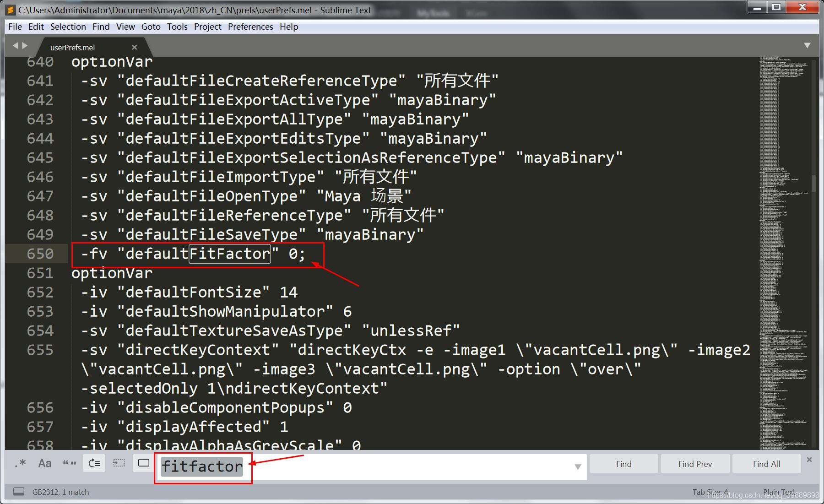
Task: Toggle wrap search option
Action: pyautogui.click(x=94, y=463)
